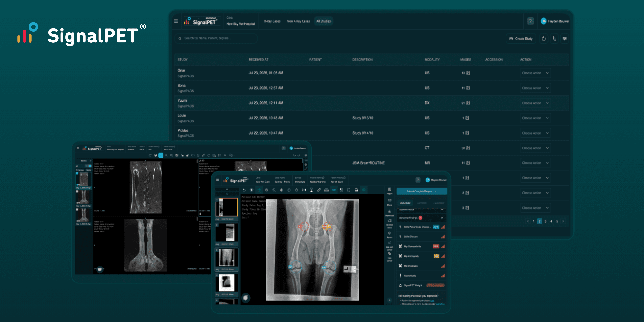This screenshot has width=644, height=322.
Task: Click the Gnar study name
Action: 181,71
